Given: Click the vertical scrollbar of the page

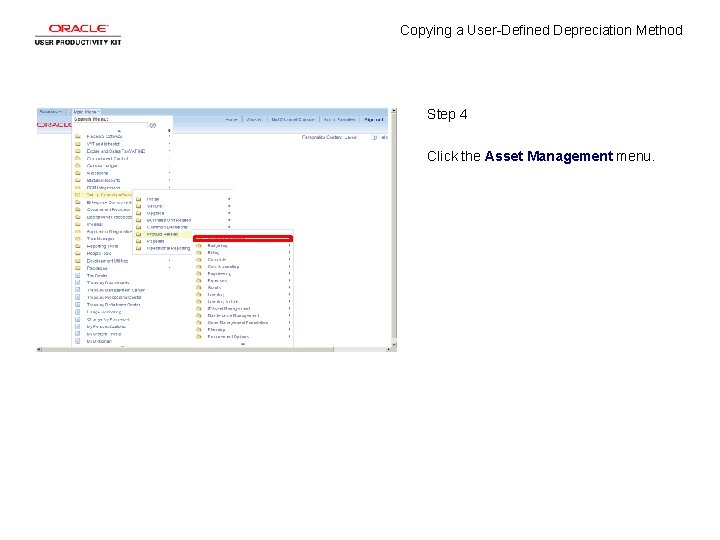Looking at the screenshot, I should 394,226.
